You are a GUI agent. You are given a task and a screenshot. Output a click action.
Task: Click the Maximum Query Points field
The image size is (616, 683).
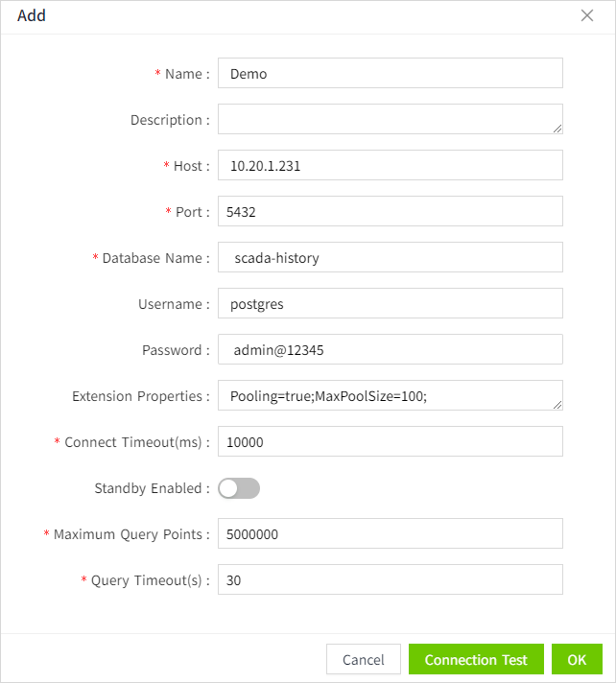click(390, 534)
